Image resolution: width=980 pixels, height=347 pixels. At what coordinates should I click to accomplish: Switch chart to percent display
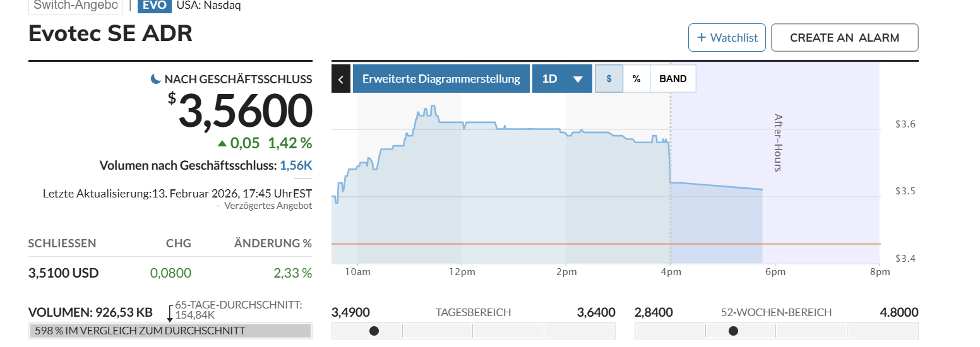coord(636,79)
